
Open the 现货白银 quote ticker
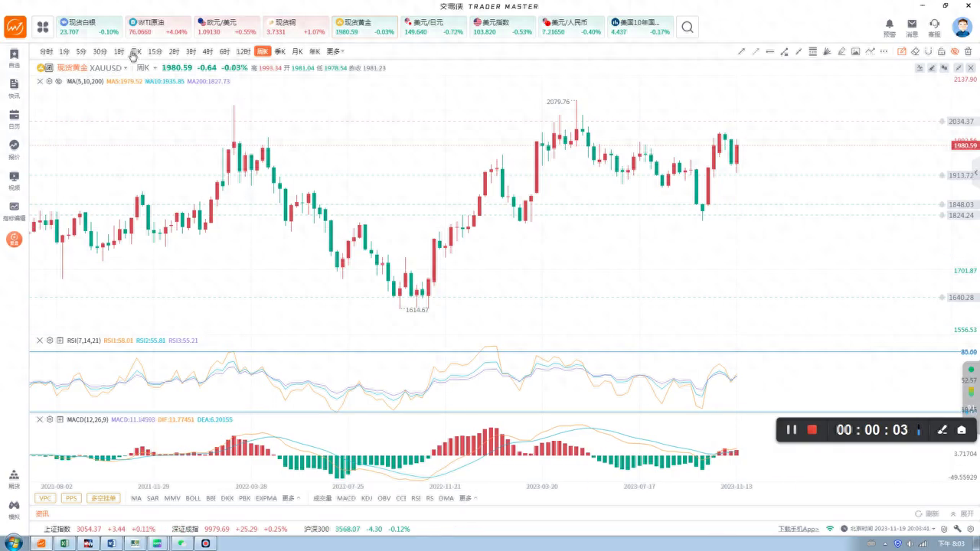click(90, 28)
